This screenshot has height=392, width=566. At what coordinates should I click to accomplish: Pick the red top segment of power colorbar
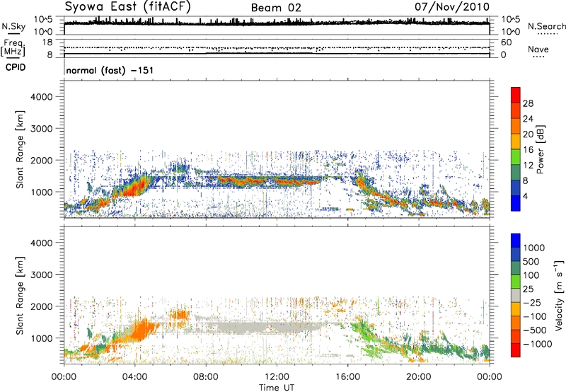pos(516,95)
